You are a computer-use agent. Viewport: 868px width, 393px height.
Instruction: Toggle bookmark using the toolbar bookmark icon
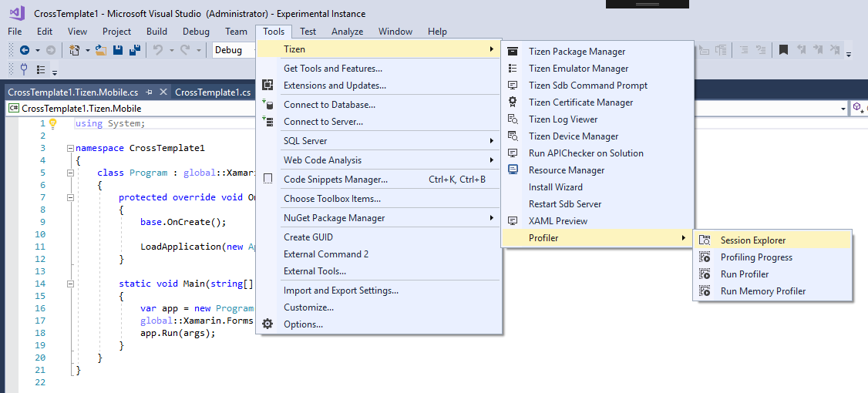(x=783, y=50)
